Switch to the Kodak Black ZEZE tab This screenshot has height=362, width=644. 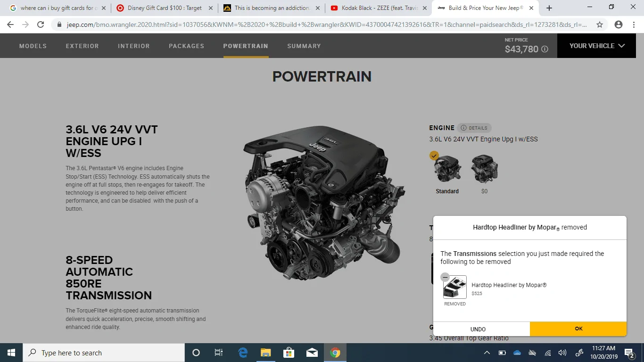tap(378, 8)
